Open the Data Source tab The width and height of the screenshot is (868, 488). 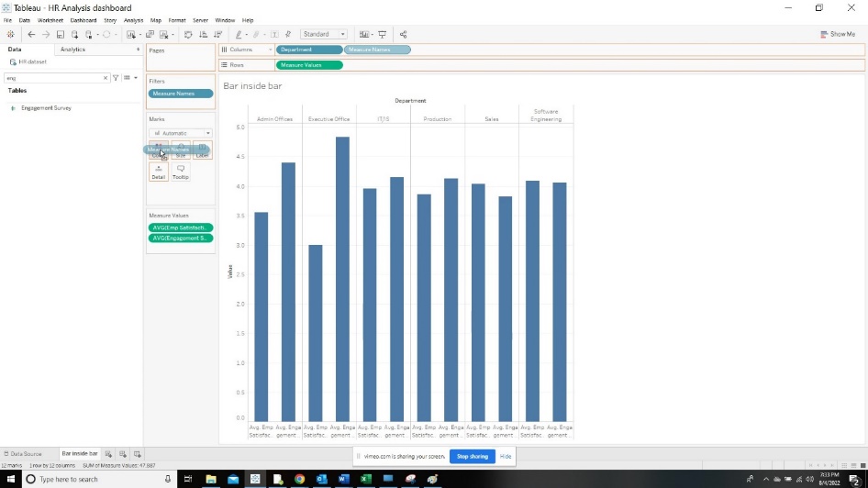(x=23, y=454)
